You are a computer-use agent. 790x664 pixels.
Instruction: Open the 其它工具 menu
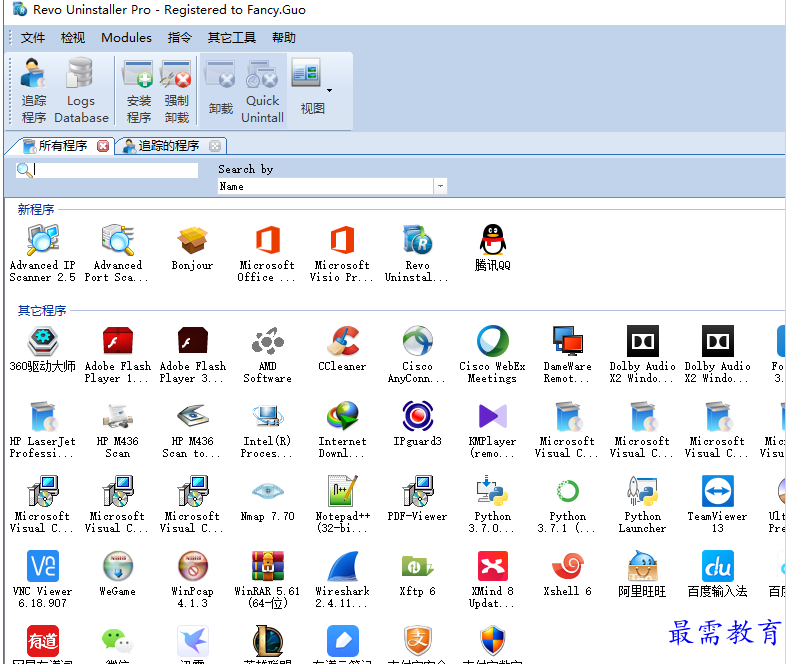pos(232,38)
